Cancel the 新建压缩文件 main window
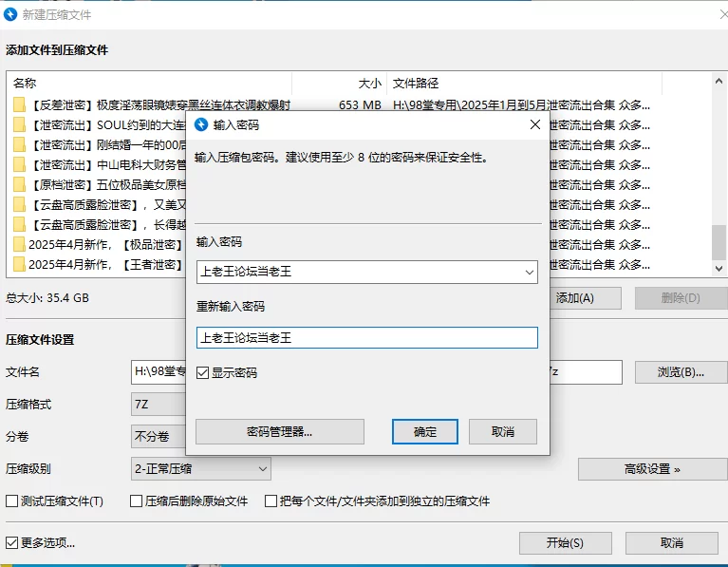 click(671, 543)
